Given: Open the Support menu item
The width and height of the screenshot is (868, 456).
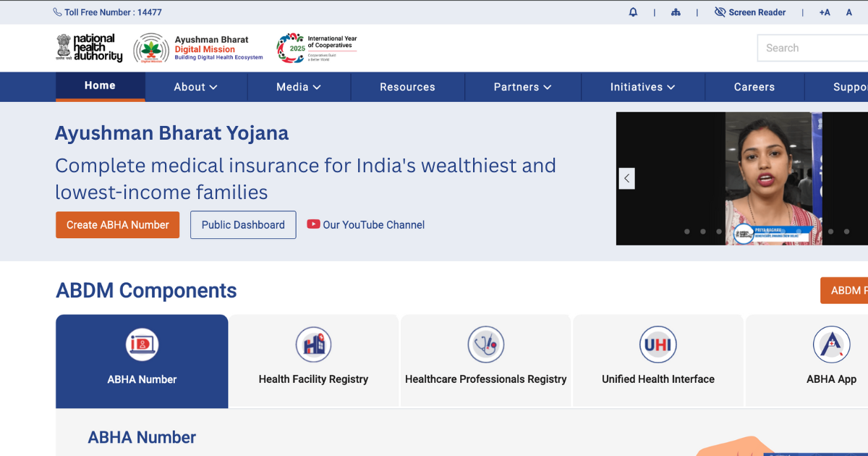Looking at the screenshot, I should click(850, 87).
